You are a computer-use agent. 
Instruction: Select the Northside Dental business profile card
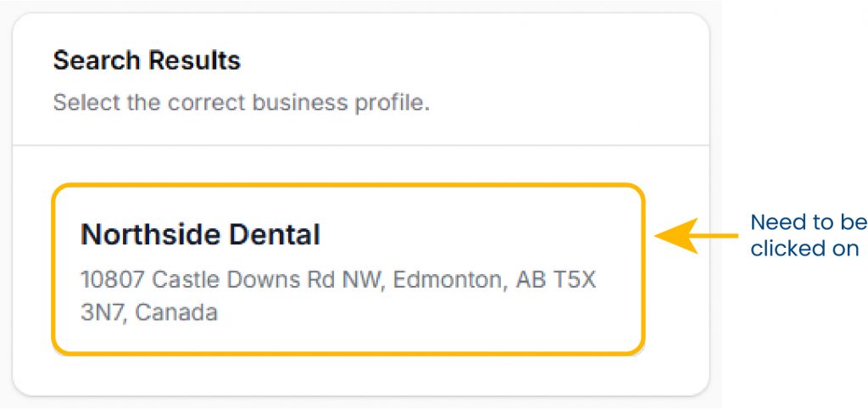[348, 268]
